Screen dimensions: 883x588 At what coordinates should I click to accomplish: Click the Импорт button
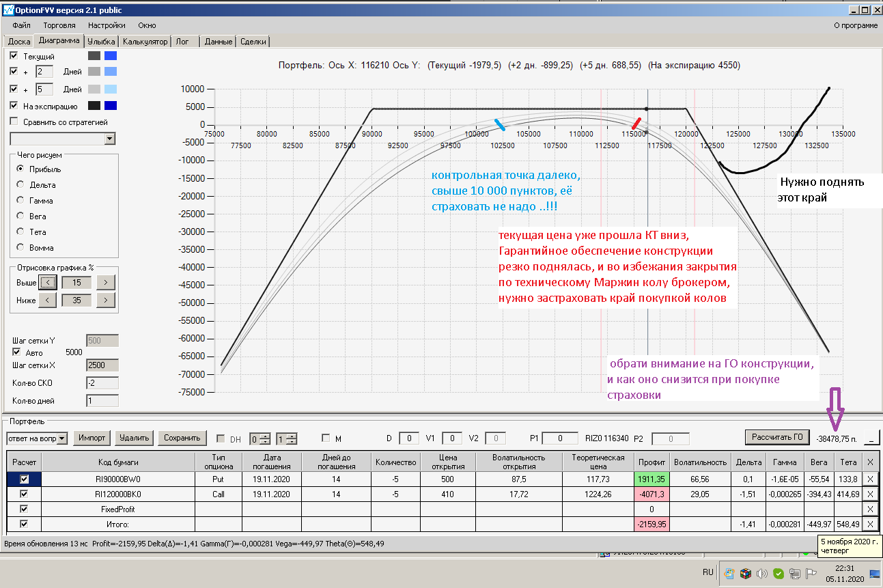click(92, 438)
